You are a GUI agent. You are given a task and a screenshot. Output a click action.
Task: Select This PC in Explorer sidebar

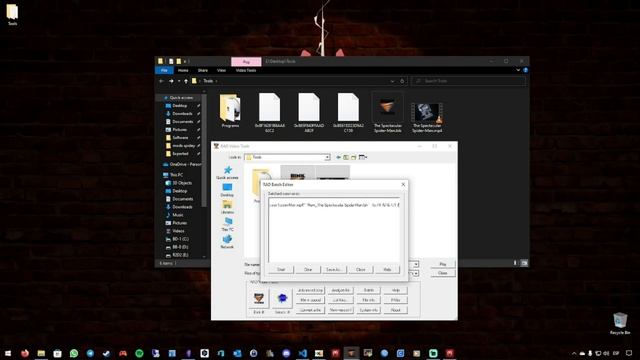pyautogui.click(x=176, y=175)
